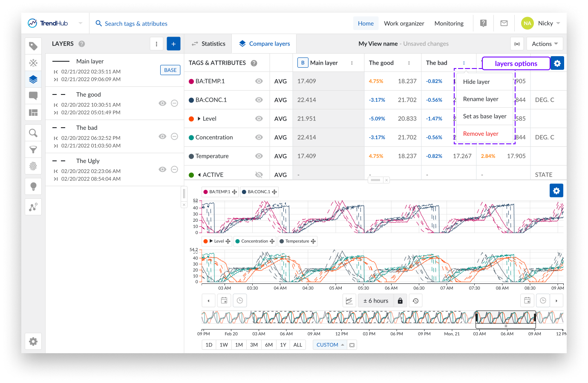Open chart settings gear above the graph

(x=556, y=191)
